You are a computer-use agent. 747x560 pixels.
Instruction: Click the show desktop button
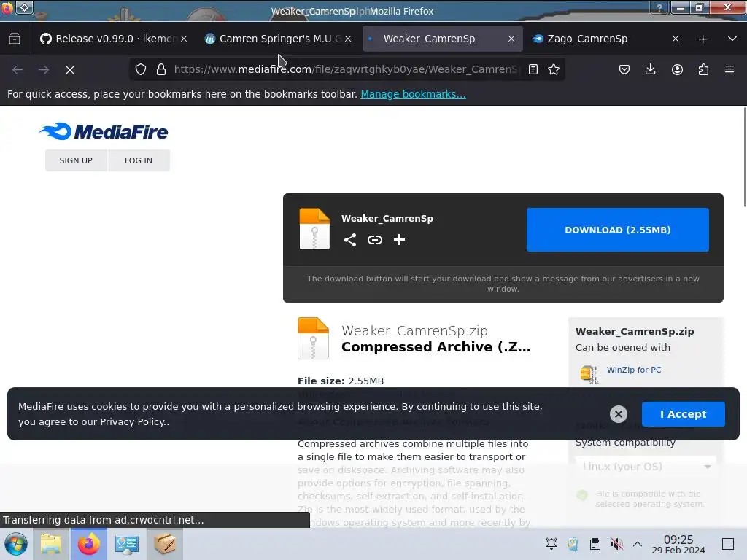728,544
